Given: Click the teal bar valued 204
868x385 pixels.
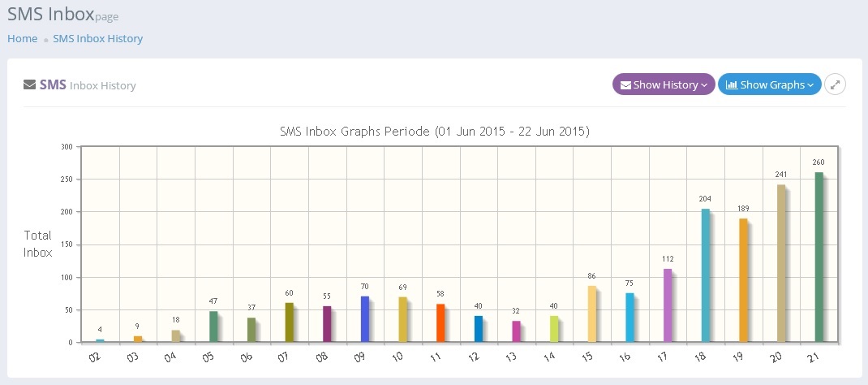Looking at the screenshot, I should 705,275.
